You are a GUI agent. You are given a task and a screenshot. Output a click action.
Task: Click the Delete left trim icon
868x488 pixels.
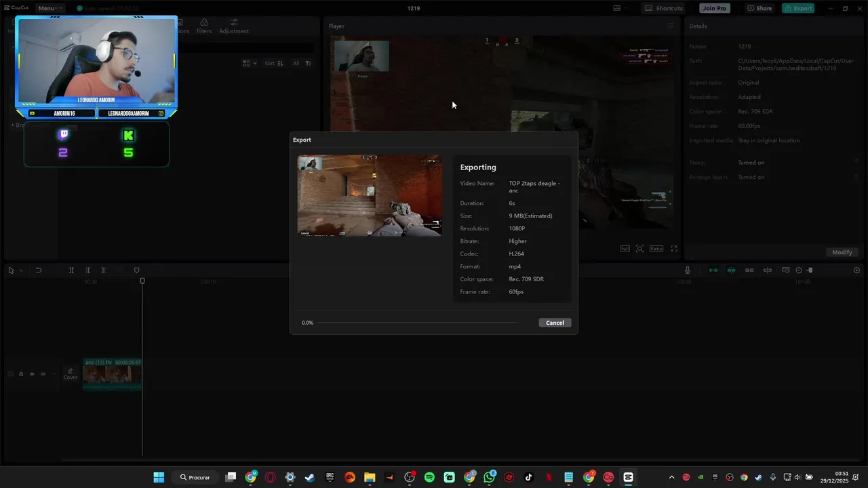tap(87, 270)
